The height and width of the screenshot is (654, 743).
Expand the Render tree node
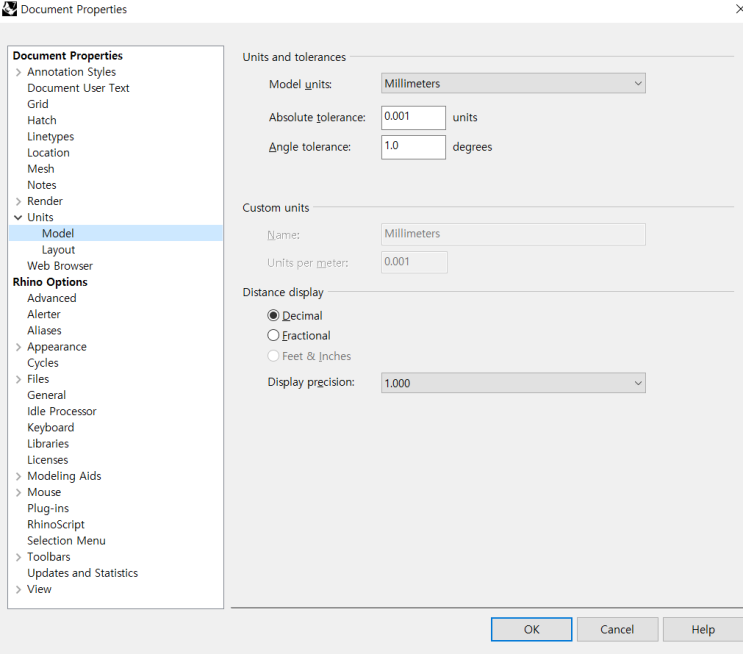[18, 201]
